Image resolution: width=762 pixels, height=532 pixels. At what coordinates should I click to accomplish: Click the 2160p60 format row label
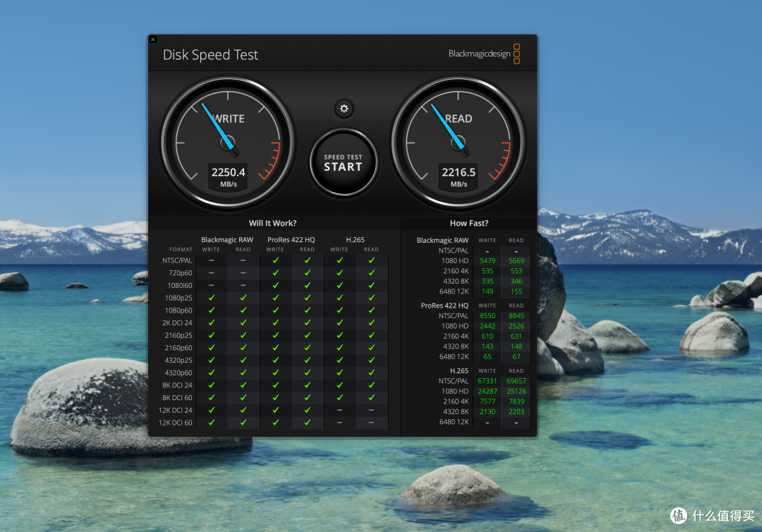coord(179,348)
